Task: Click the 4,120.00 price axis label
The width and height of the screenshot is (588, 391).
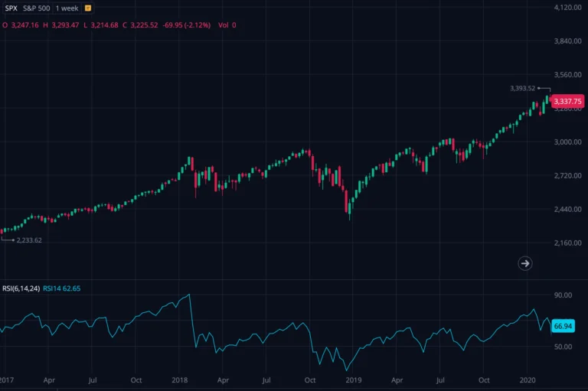Action: tap(567, 8)
